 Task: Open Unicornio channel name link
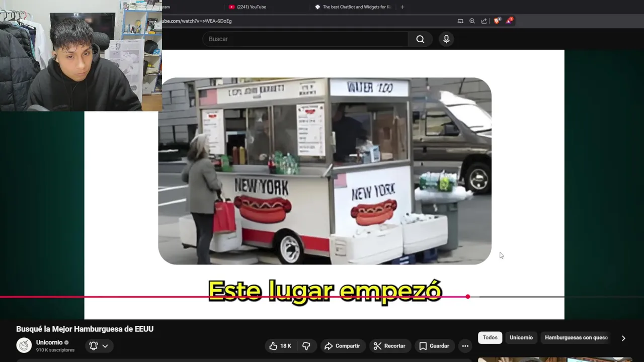point(49,342)
